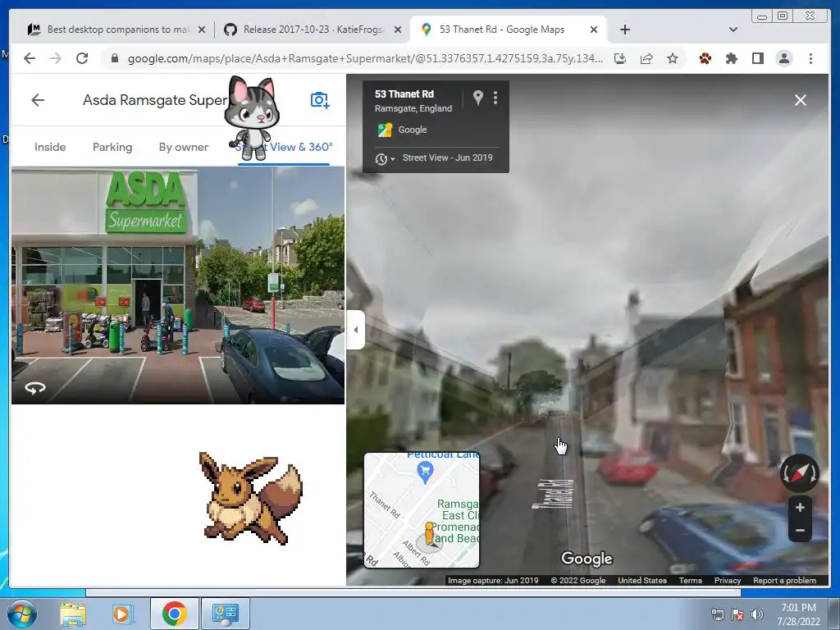Switch to Release 2017-10-23 GitHub tab

tap(313, 30)
